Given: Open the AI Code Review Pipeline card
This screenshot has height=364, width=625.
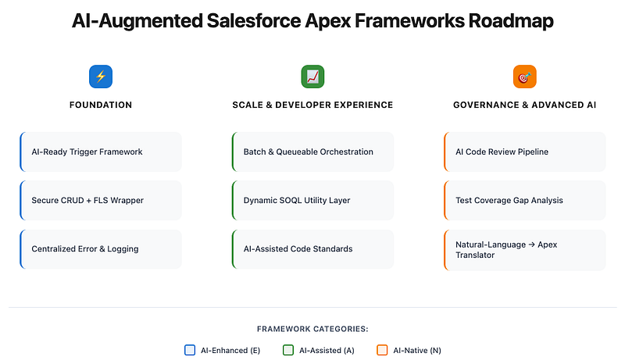Looking at the screenshot, I should 524,152.
